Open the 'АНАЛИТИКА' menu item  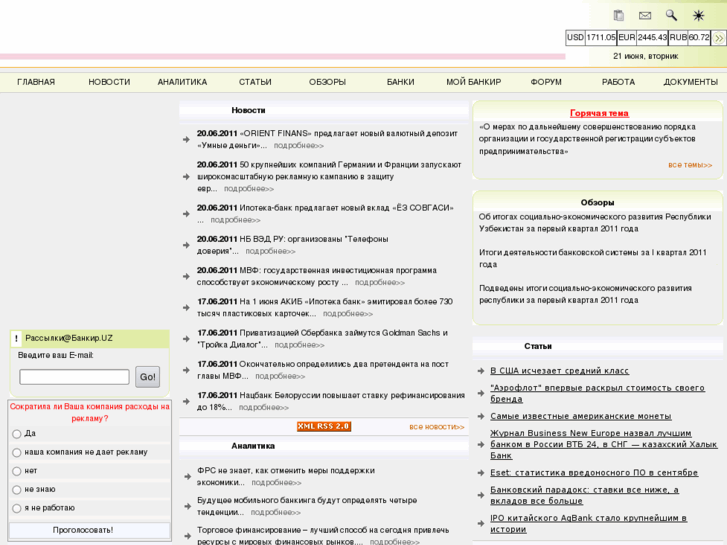point(182,82)
